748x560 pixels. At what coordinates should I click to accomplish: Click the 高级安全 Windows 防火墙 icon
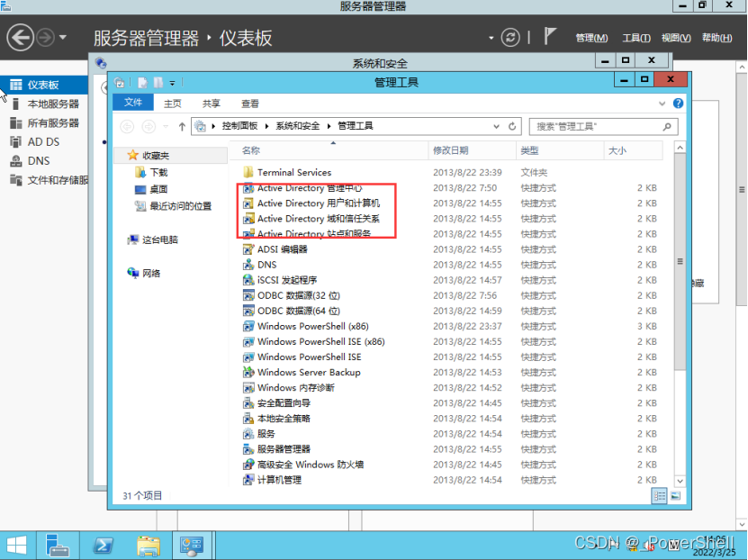[x=248, y=465]
